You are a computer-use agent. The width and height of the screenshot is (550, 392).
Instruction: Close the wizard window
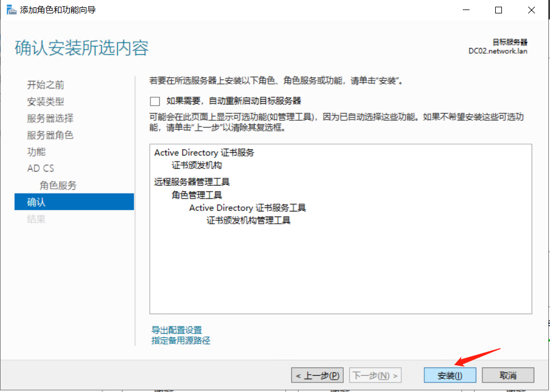[x=532, y=10]
